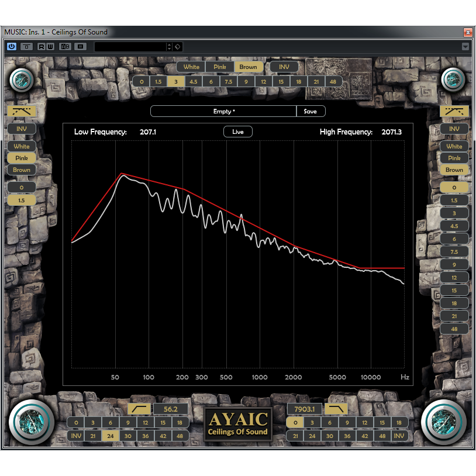Click the Write automation icon

coord(50,46)
